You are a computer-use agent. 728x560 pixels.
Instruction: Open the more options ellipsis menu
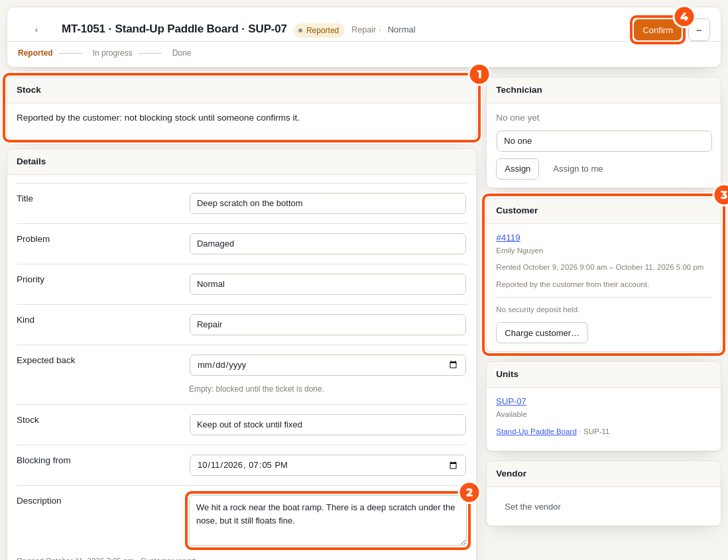click(699, 30)
